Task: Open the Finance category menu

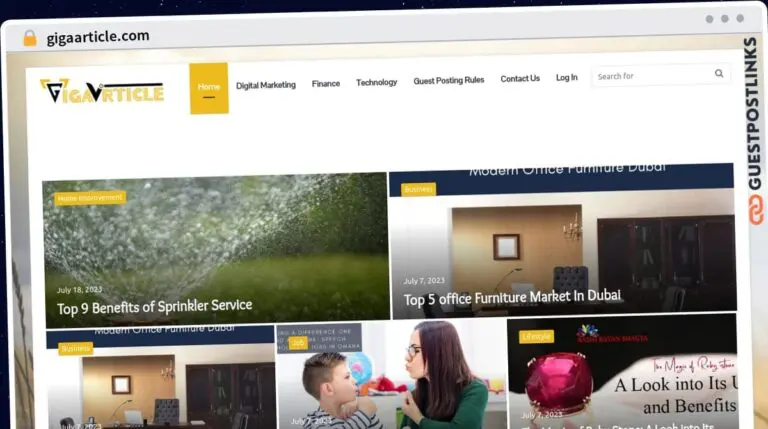Action: click(x=326, y=84)
